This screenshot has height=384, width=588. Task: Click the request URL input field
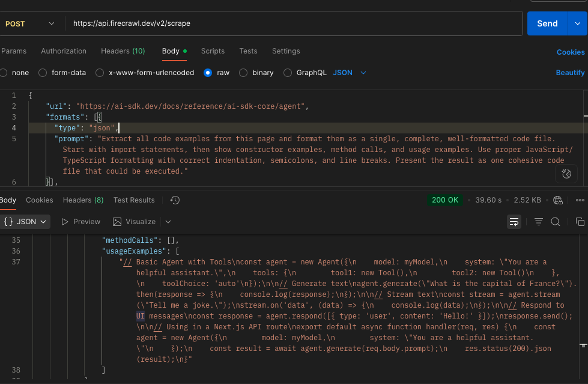294,23
